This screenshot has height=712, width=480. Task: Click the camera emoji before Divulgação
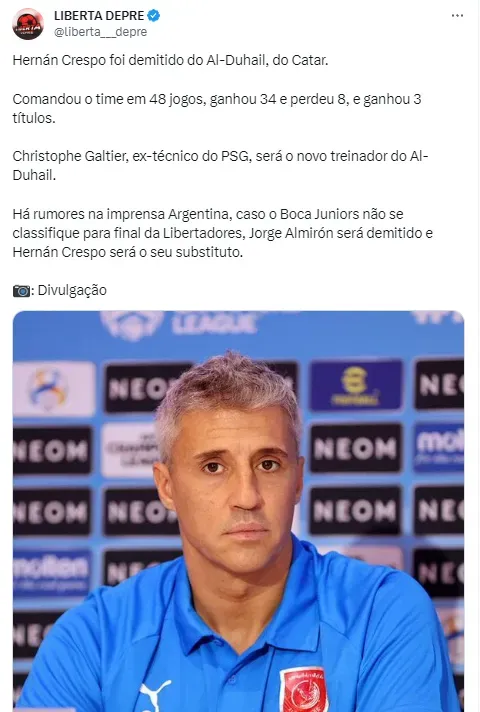click(21, 291)
